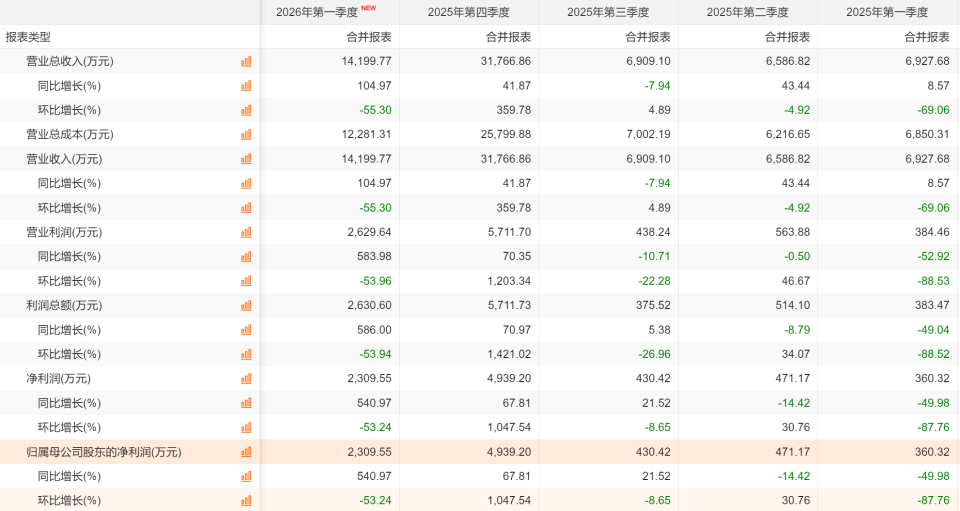Click the 报表类型 row label

tap(28, 37)
